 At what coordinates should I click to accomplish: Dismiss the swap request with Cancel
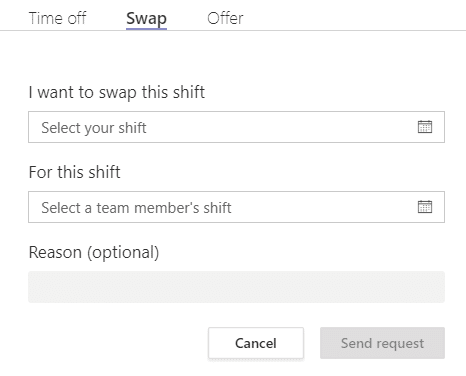pyautogui.click(x=256, y=343)
